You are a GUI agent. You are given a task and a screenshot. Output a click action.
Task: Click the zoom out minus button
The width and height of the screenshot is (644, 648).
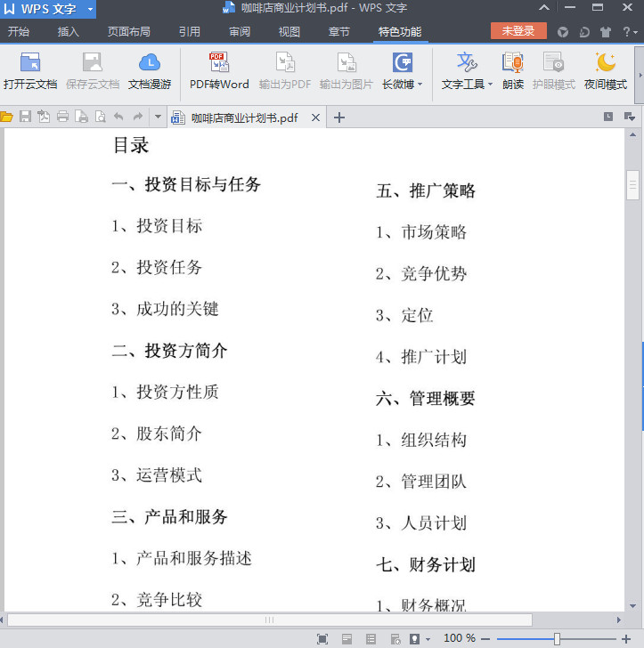(x=485, y=639)
